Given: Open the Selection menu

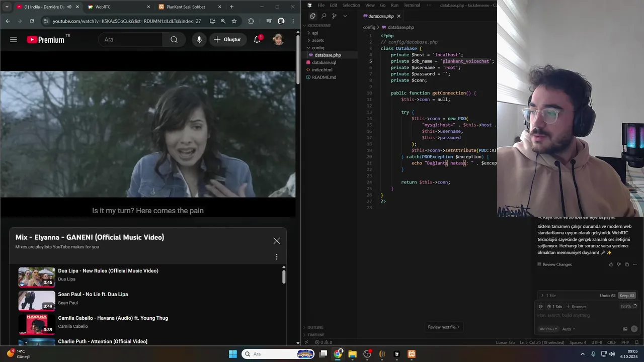Looking at the screenshot, I should click(351, 5).
